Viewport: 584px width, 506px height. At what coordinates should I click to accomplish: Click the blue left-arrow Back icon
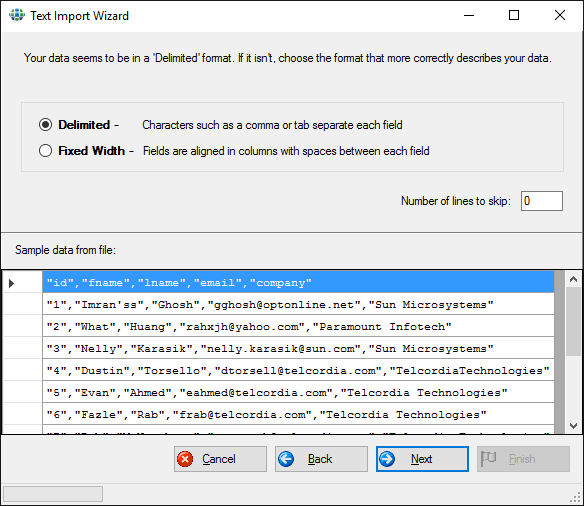286,459
